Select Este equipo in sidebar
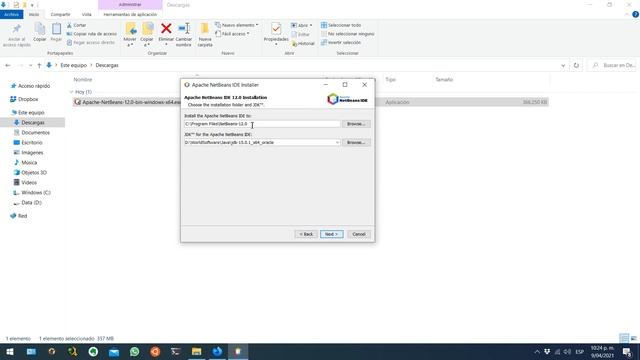 [28, 113]
